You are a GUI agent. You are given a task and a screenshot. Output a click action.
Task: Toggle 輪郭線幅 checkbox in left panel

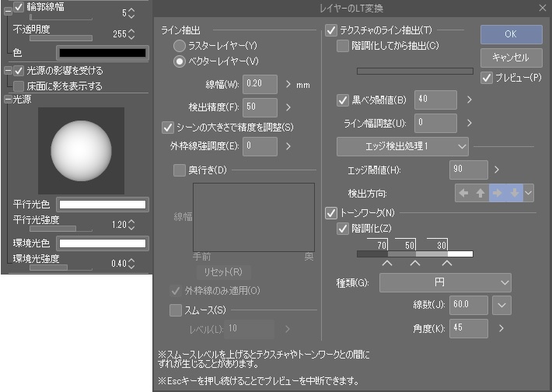[19, 7]
